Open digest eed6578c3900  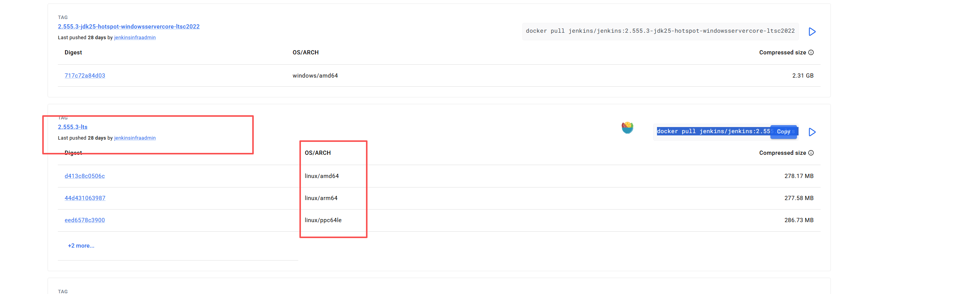click(x=85, y=220)
